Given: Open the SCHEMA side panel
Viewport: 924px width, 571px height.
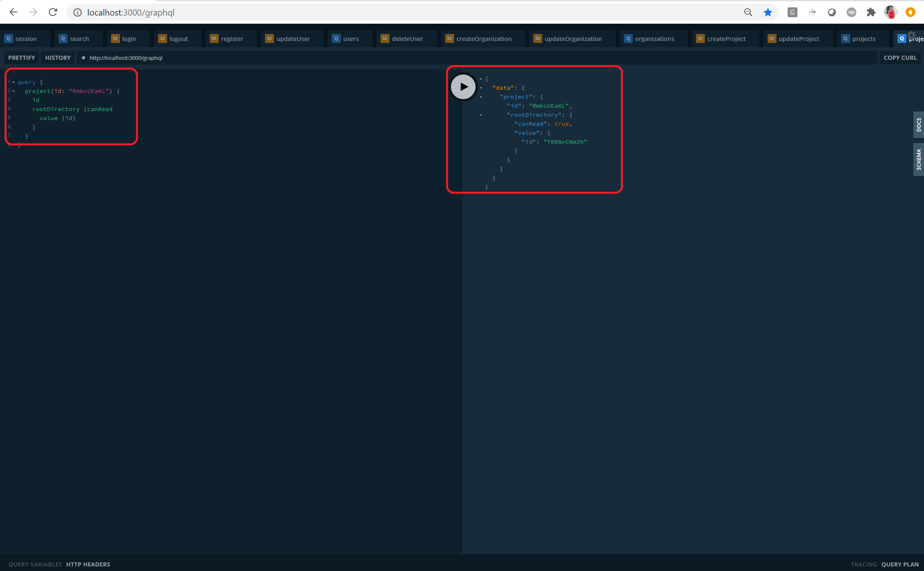Looking at the screenshot, I should 919,159.
